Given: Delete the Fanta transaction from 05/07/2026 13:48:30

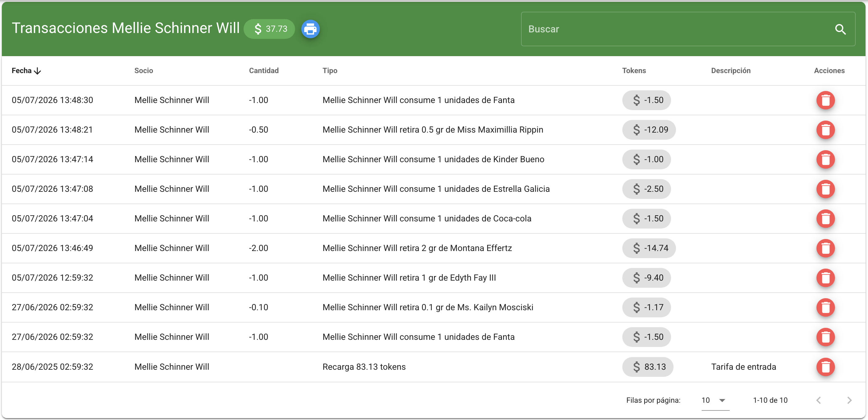Looking at the screenshot, I should coord(825,100).
